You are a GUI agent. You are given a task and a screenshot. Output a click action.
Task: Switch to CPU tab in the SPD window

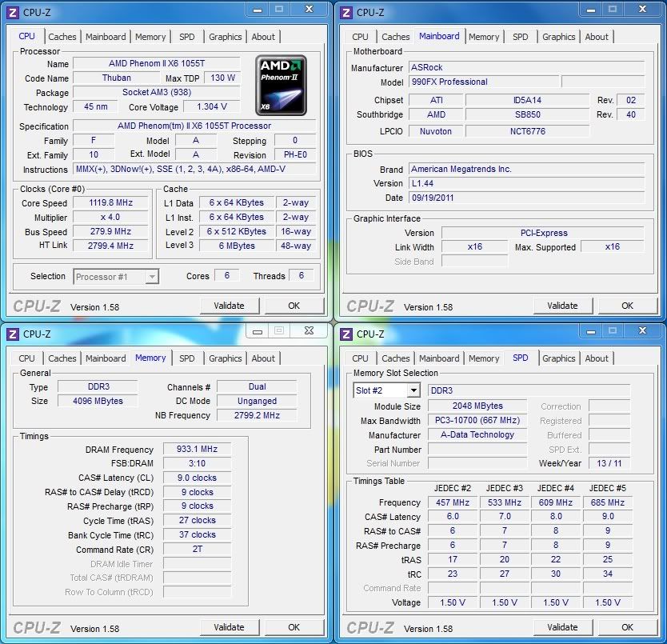point(360,358)
